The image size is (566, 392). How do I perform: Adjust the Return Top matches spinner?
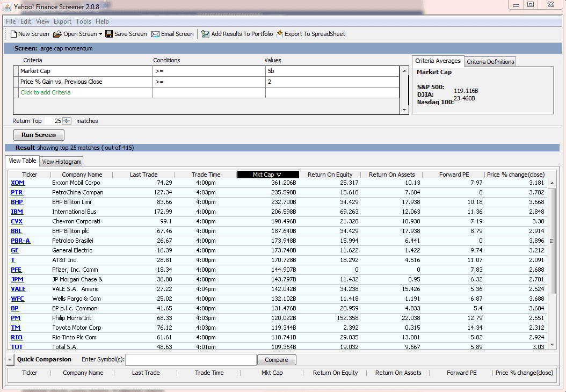point(67,121)
